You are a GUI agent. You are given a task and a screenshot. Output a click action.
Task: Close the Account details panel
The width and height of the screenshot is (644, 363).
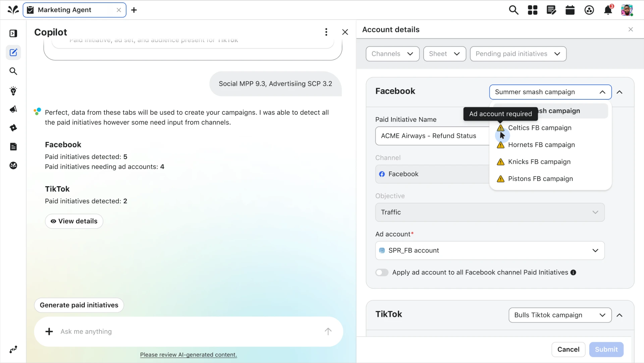[x=631, y=30]
